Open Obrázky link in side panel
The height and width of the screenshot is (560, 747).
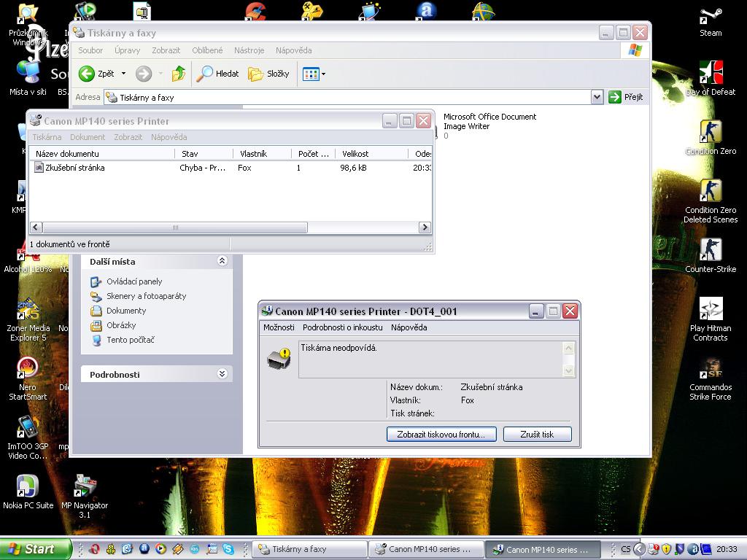(x=121, y=325)
